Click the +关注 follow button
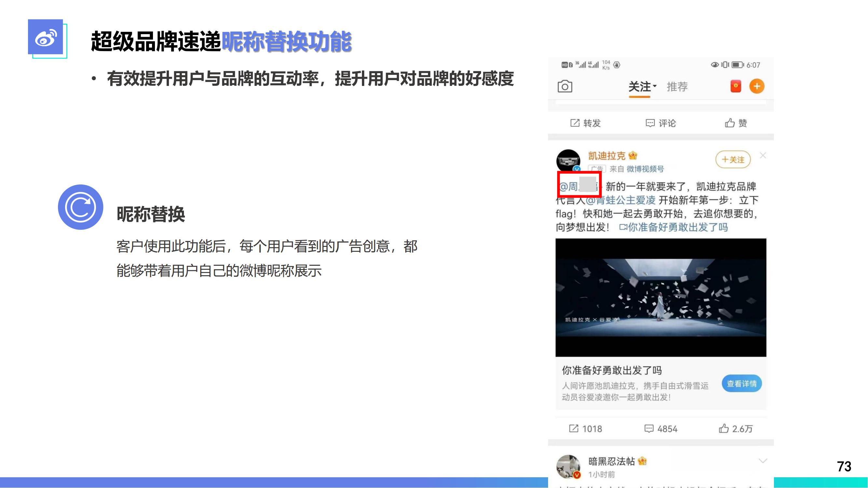The width and height of the screenshot is (868, 488). [x=733, y=160]
